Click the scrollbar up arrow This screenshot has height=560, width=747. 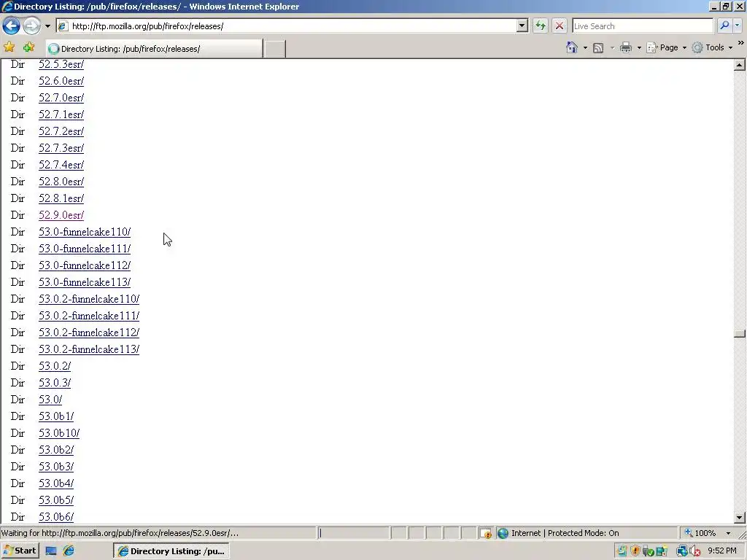click(x=740, y=65)
